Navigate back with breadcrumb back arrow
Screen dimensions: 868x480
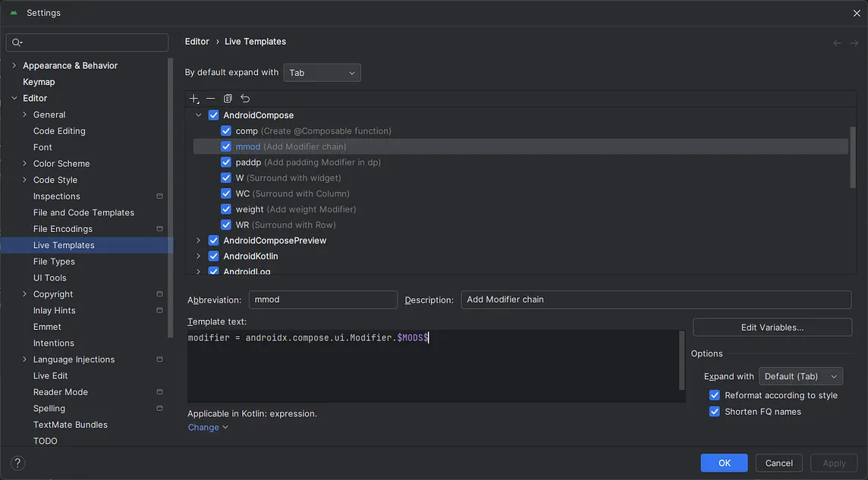click(x=837, y=42)
